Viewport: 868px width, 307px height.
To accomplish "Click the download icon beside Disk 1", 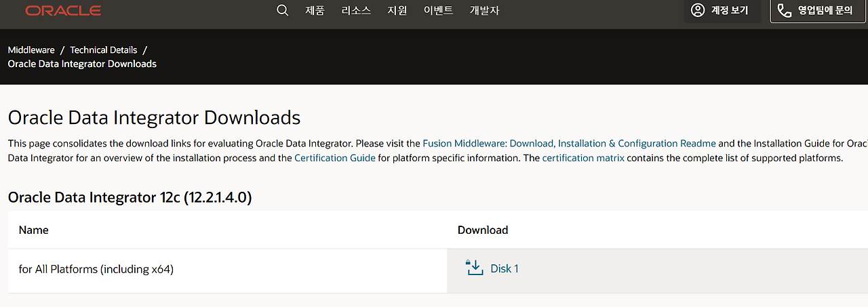I will tap(474, 268).
